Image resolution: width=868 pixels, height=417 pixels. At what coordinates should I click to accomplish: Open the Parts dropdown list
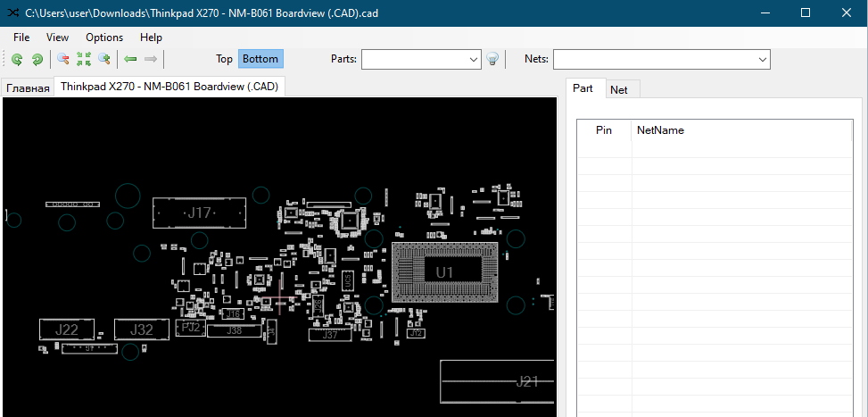[x=474, y=59]
